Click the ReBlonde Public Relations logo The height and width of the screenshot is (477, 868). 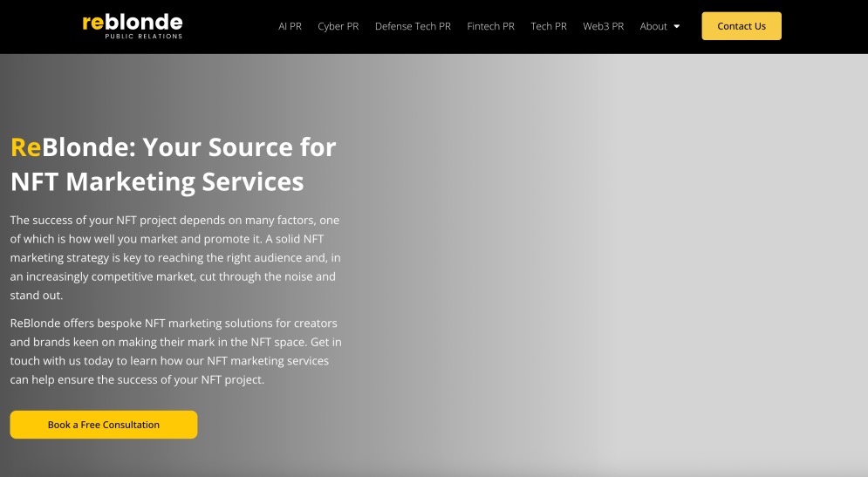(133, 26)
